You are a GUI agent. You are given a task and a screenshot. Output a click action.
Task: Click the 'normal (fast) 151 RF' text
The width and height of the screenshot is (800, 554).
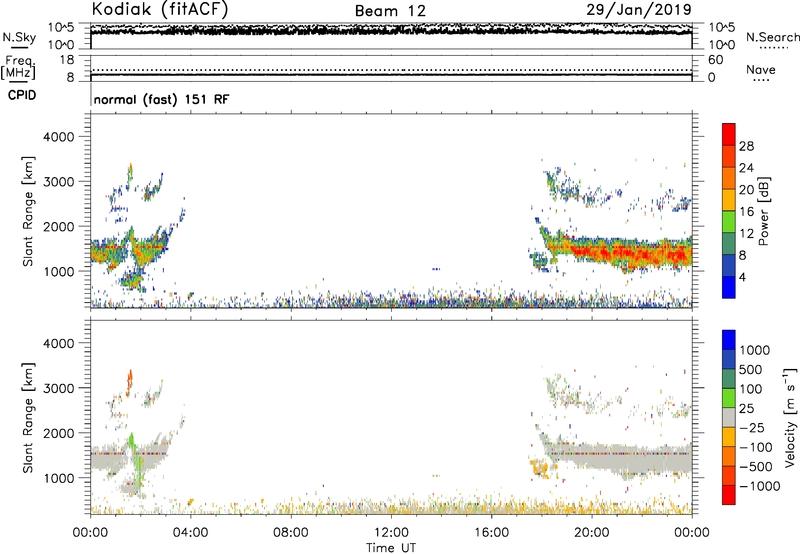(161, 99)
